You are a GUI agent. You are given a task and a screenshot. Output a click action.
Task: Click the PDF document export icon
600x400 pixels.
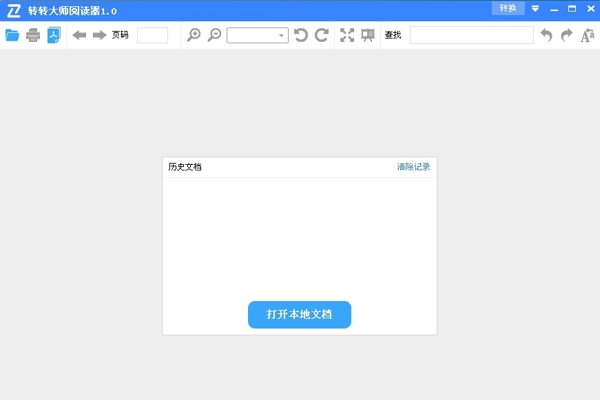click(54, 35)
